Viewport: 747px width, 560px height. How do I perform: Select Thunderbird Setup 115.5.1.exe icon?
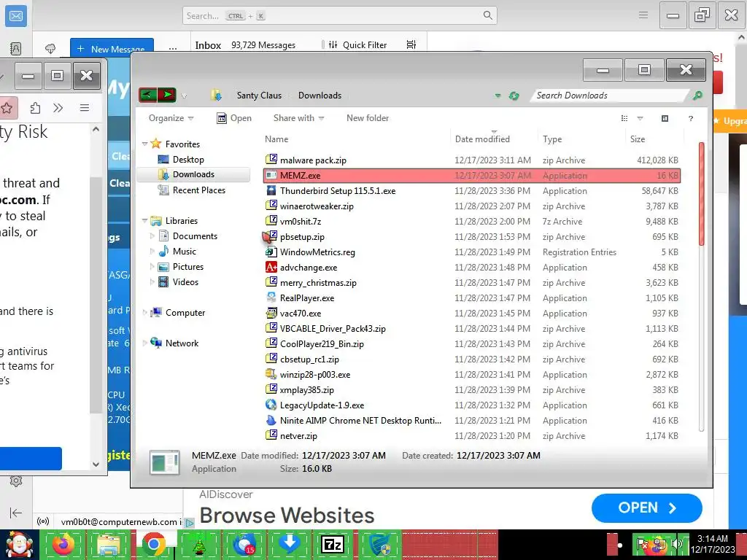[271, 190]
